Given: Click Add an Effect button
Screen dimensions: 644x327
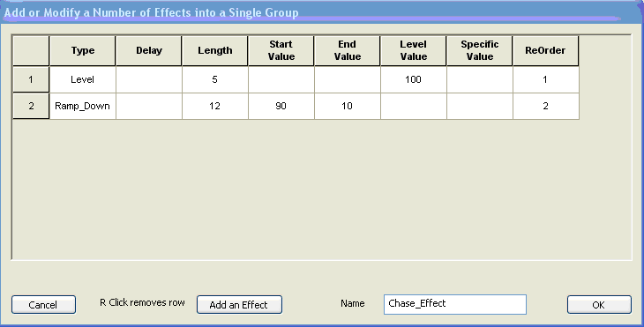Looking at the screenshot, I should (x=239, y=304).
